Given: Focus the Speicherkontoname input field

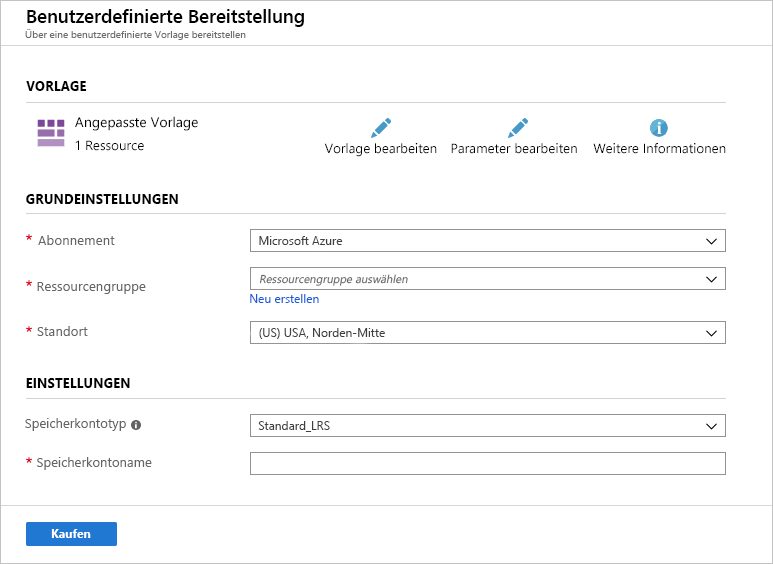Looking at the screenshot, I should pos(488,463).
